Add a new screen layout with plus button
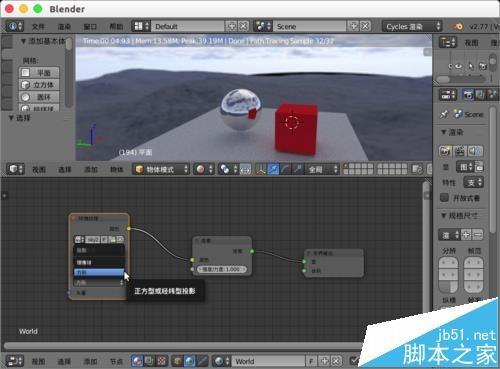Image resolution: width=500 pixels, height=369 pixels. pos(231,26)
